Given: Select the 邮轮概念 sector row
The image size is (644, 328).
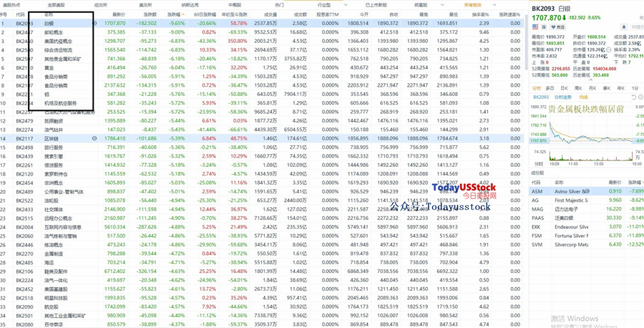Looking at the screenshot, I should [x=262, y=32].
